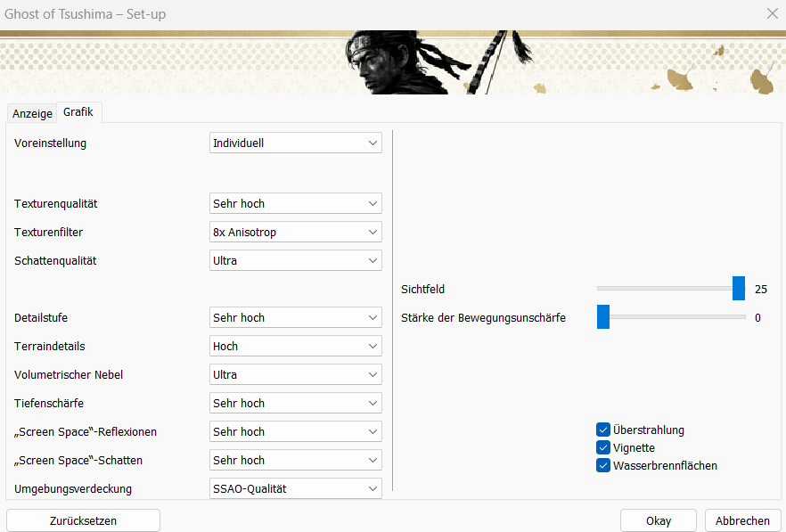Close the Set-up window

tap(773, 13)
